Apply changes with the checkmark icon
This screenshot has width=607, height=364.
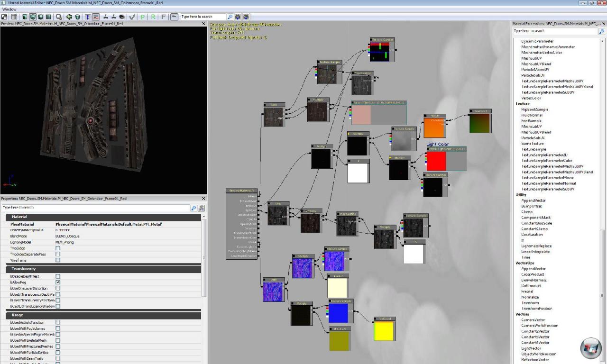tap(132, 17)
